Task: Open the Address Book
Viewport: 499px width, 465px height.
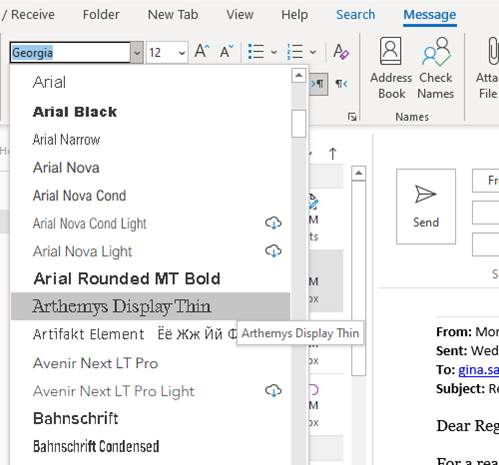Action: [391, 68]
